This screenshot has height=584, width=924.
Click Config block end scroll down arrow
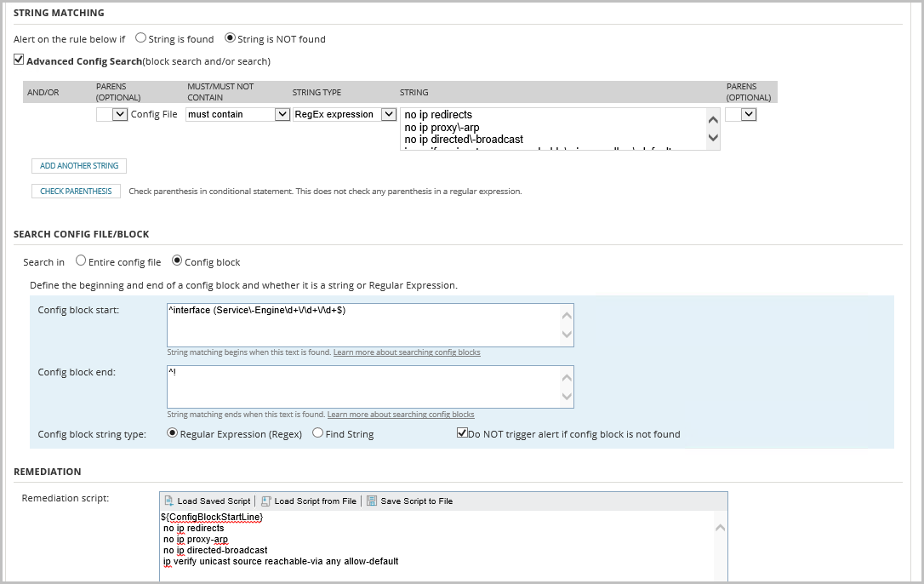567,397
